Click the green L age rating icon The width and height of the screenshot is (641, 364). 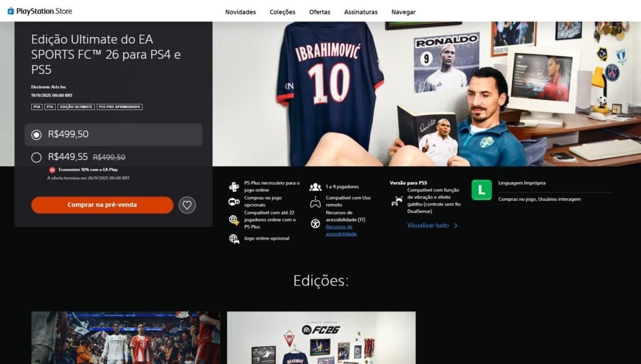(481, 190)
